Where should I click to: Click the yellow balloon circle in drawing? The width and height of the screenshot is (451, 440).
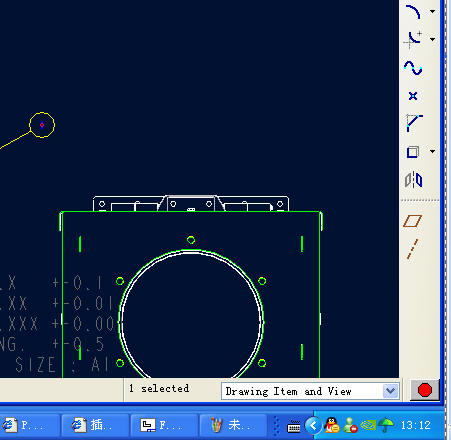click(42, 125)
